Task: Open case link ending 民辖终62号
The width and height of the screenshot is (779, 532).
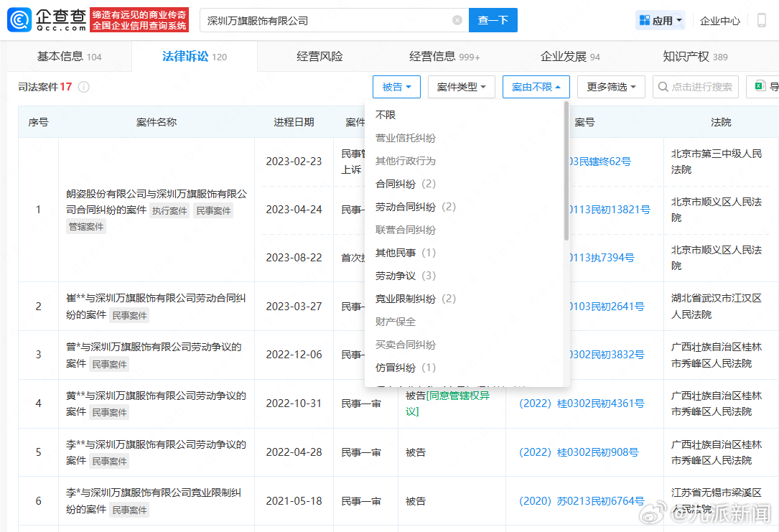Action: tap(601, 162)
